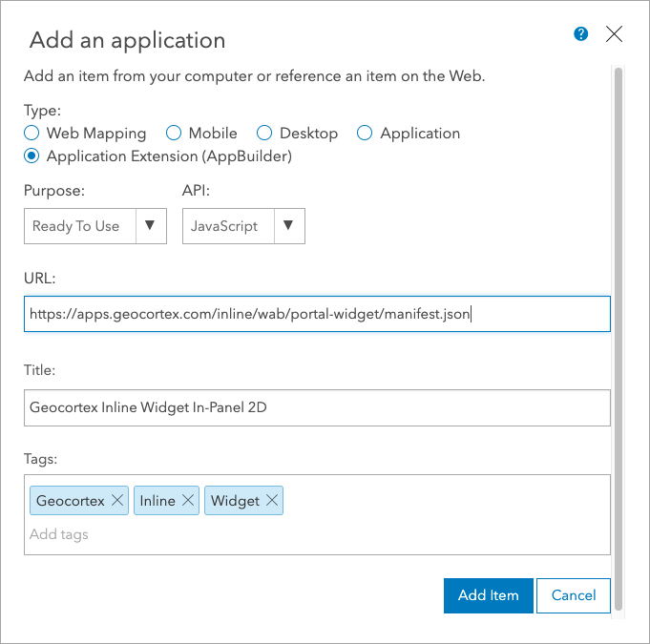Click the Cancel button
This screenshot has width=650, height=644.
(574, 595)
